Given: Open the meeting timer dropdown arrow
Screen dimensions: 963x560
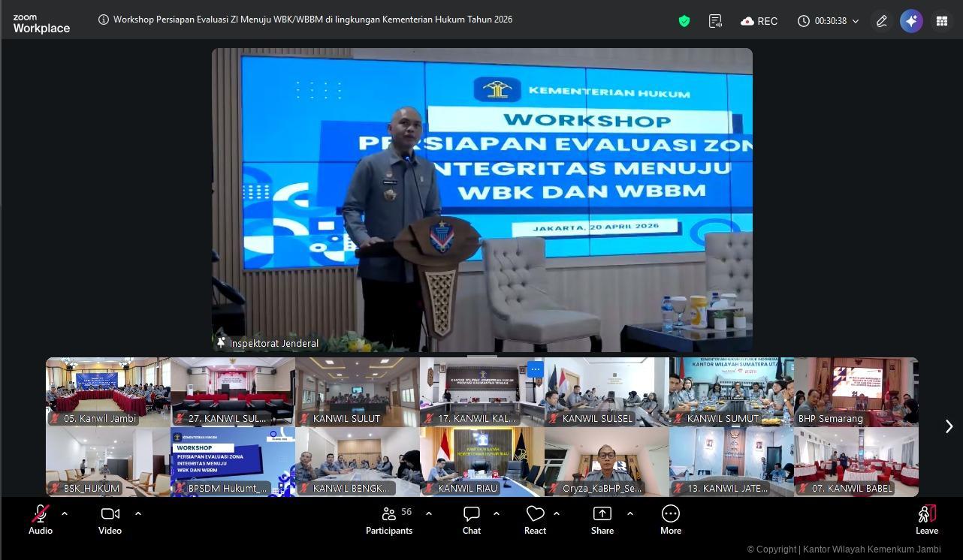Looking at the screenshot, I should pos(856,21).
